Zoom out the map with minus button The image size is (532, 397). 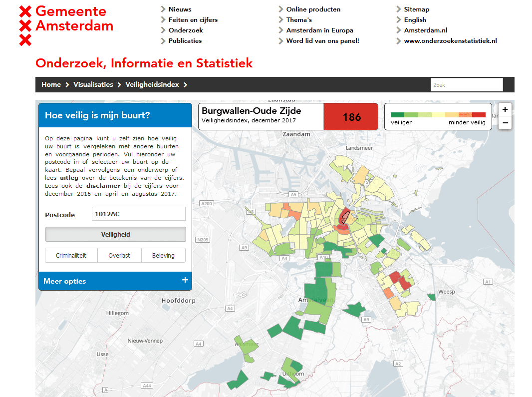pyautogui.click(x=505, y=123)
